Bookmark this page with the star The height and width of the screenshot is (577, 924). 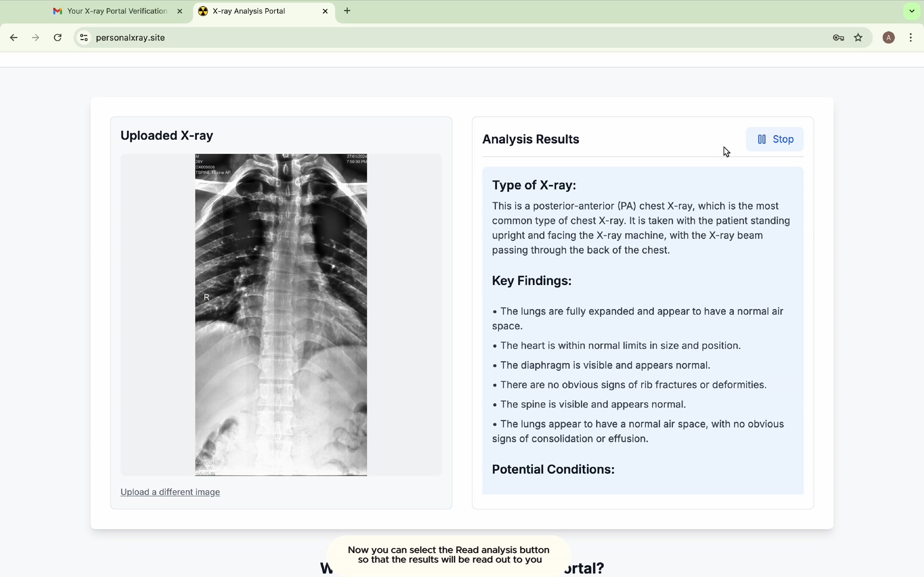pyautogui.click(x=858, y=38)
